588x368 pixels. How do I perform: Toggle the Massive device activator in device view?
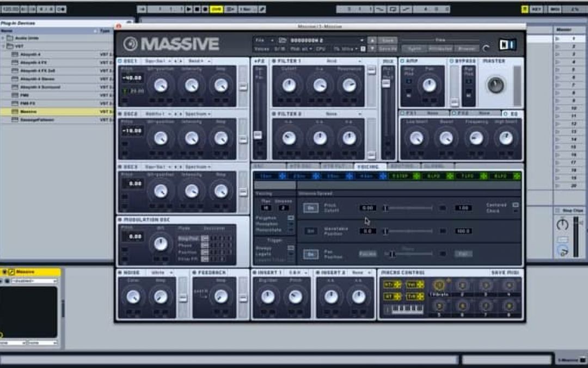pos(4,272)
